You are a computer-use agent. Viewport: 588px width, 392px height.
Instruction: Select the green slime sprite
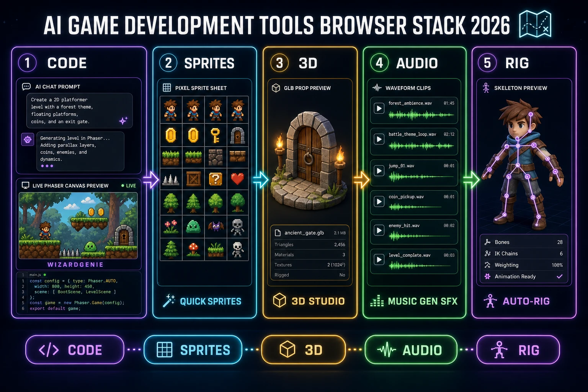[193, 227]
